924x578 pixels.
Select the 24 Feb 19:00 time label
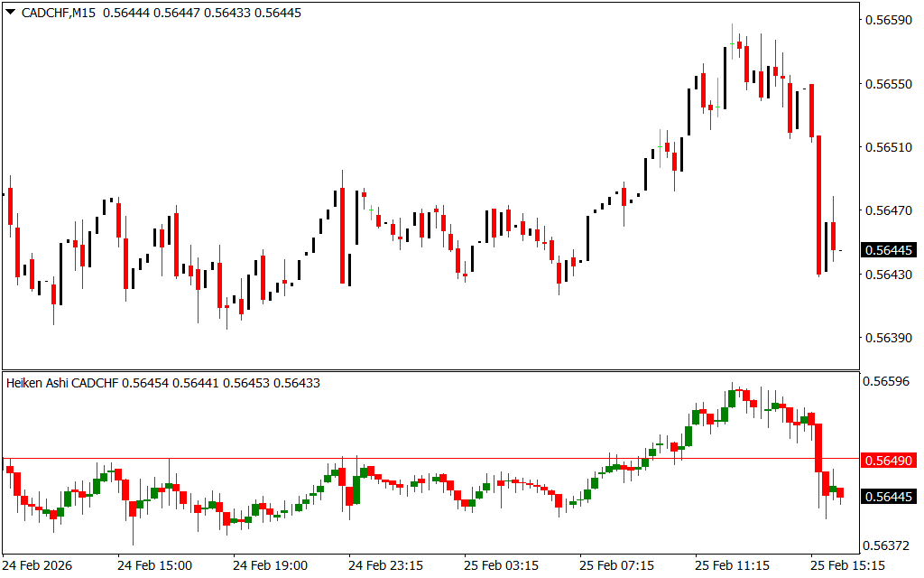click(270, 565)
